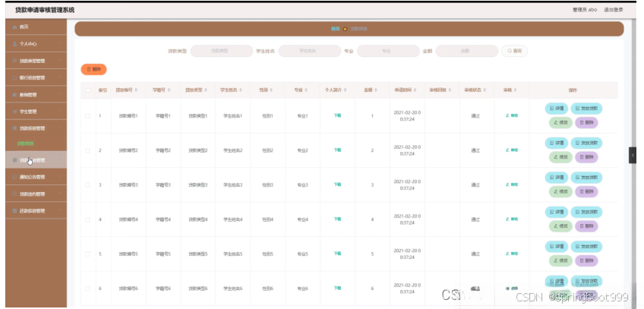Check the checkbox for row 3
This screenshot has width=644, height=309.
tap(87, 185)
